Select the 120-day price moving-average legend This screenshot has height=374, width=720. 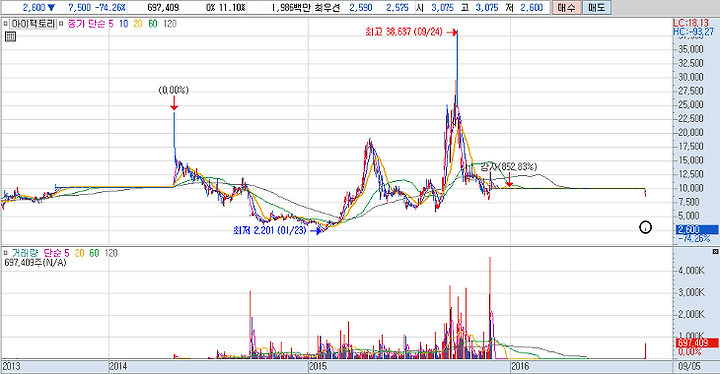(170, 23)
